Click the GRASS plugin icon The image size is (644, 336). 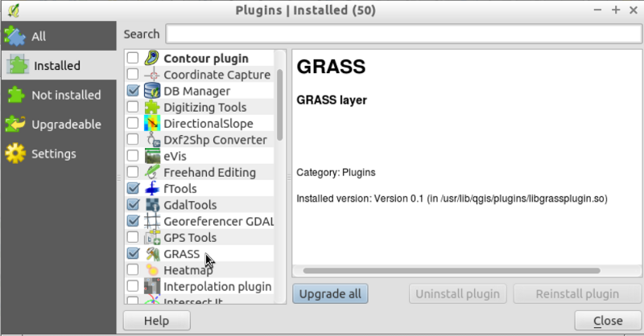152,254
